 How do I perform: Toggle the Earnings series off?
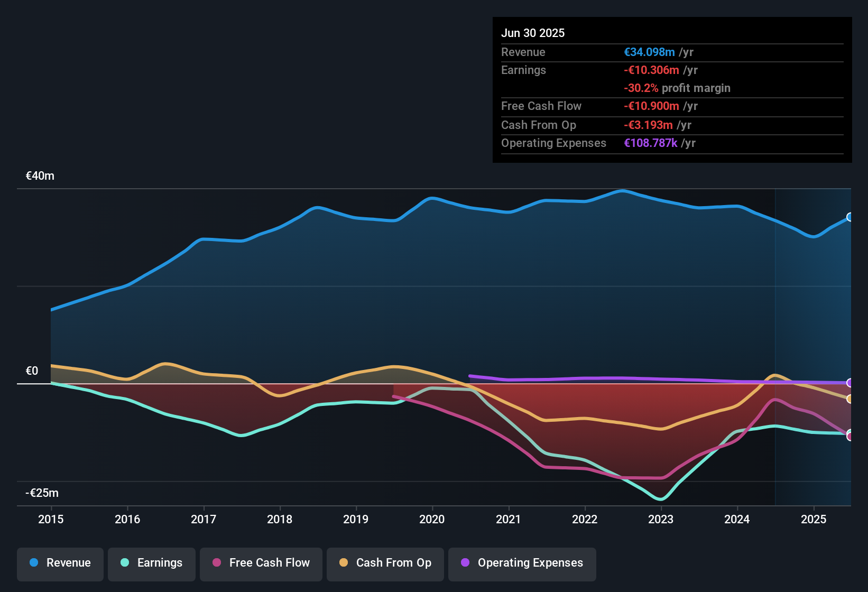[151, 563]
